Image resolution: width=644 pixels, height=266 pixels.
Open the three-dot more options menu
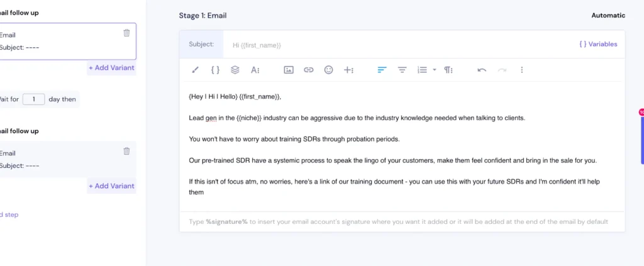(521, 70)
